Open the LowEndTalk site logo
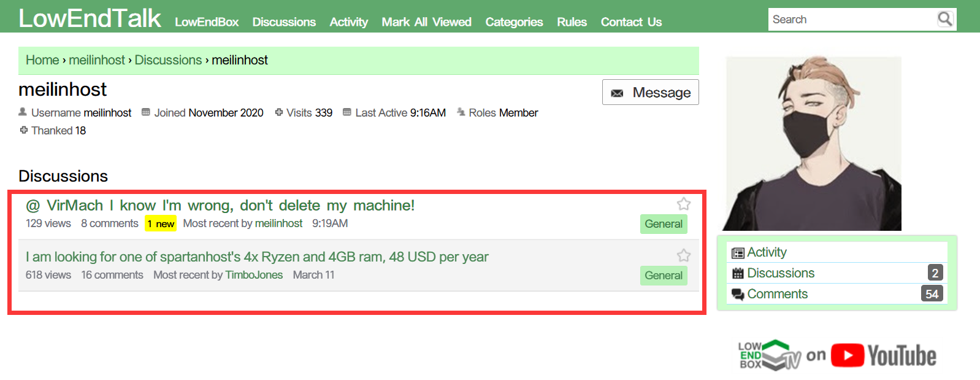This screenshot has width=980, height=380. [x=90, y=18]
